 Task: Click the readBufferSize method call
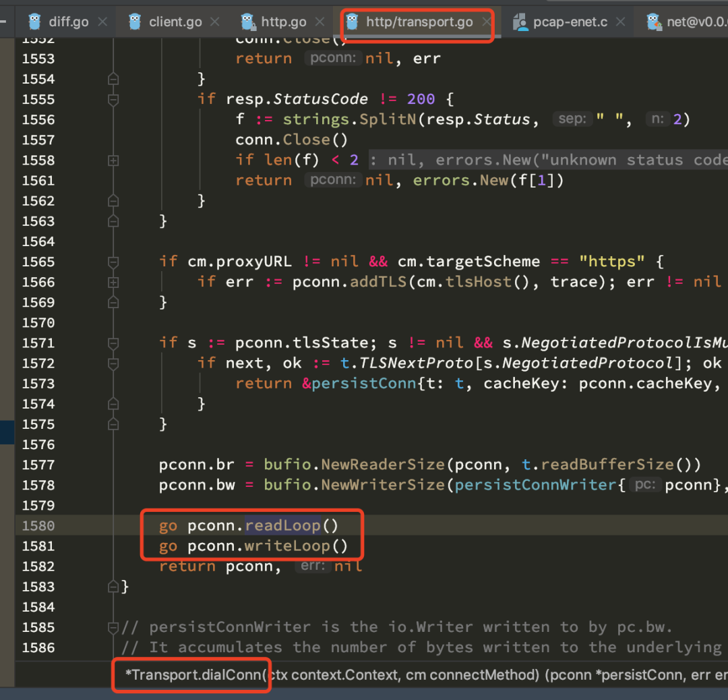pyautogui.click(x=607, y=465)
